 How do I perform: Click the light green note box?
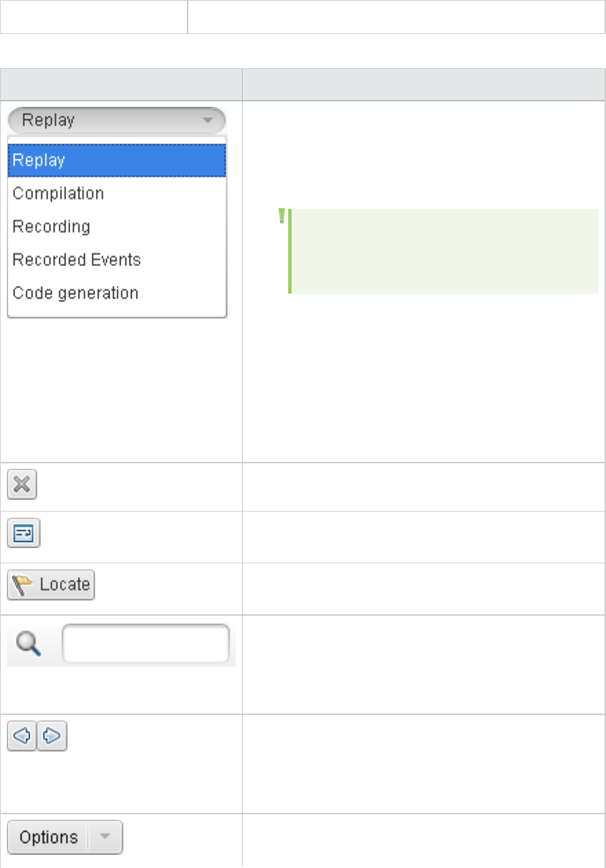tap(444, 251)
